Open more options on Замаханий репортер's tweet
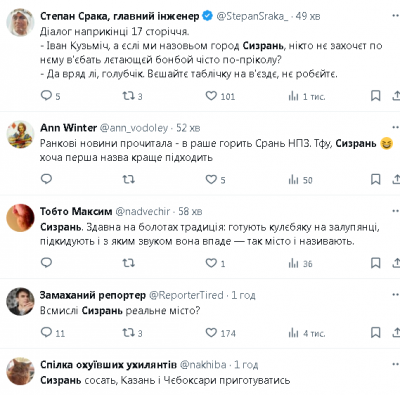The height and width of the screenshot is (395, 400). tap(396, 295)
